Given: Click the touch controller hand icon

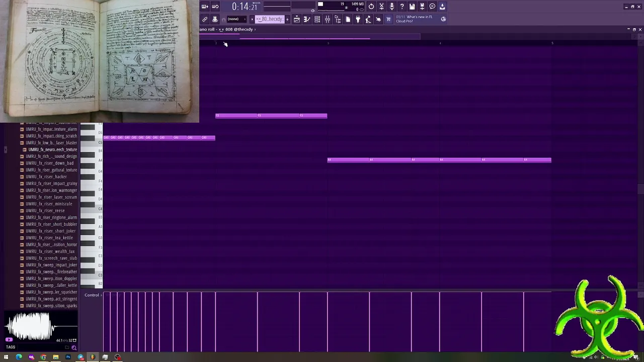Looking at the screenshot, I should [x=378, y=19].
